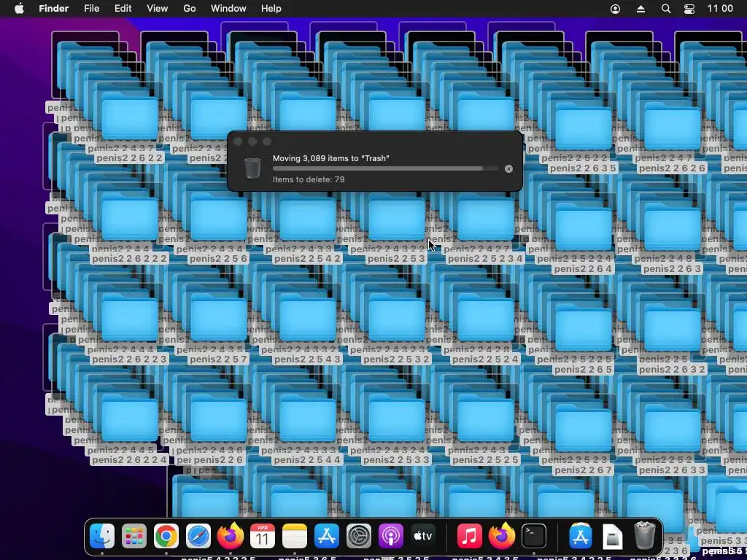Select the folder labeled "penis2 2 5 4 2"

click(307, 220)
